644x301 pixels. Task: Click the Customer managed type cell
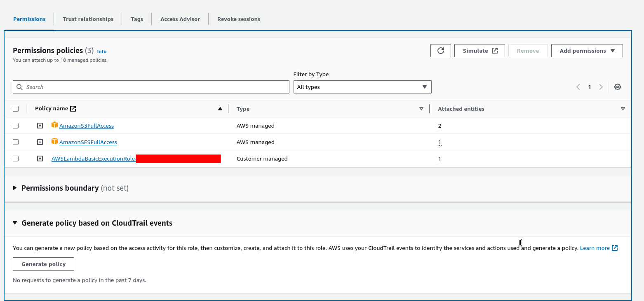pos(262,159)
